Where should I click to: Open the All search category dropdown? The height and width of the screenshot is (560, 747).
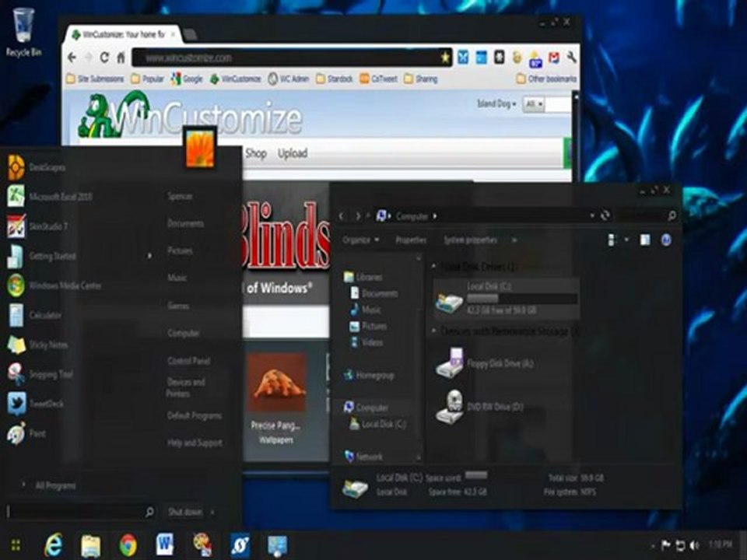tap(534, 104)
